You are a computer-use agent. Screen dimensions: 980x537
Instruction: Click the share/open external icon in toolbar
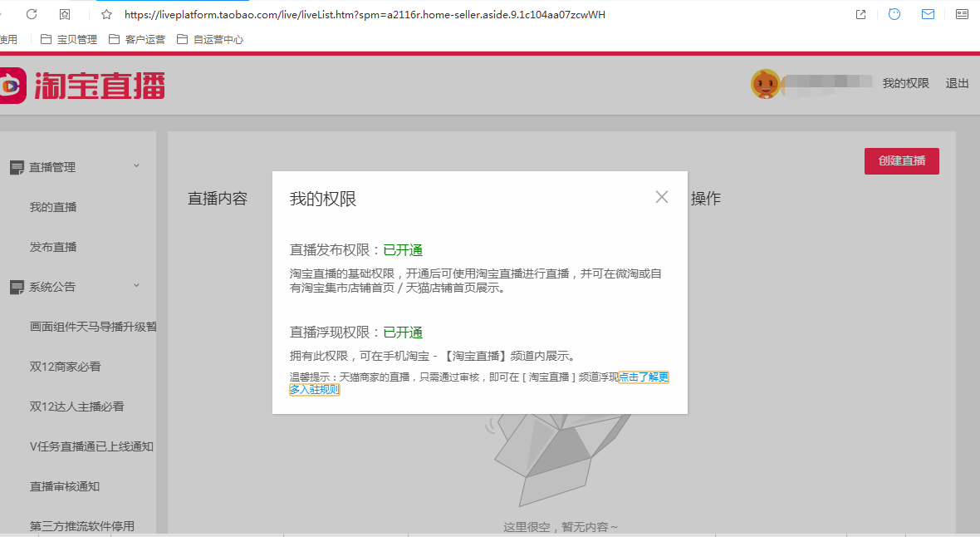click(860, 14)
